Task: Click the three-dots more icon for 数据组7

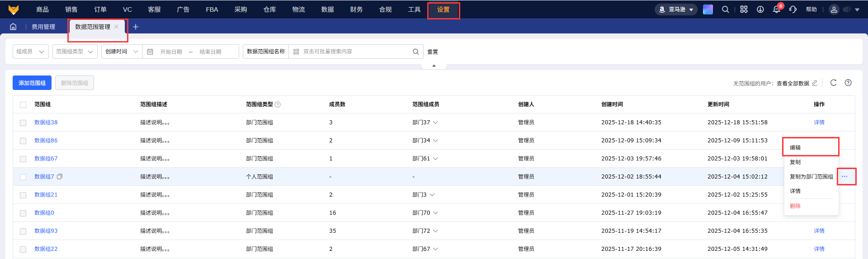Action: 844,177
